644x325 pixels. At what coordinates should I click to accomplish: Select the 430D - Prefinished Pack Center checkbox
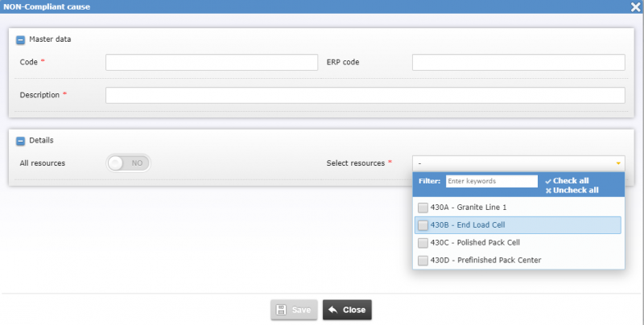423,260
